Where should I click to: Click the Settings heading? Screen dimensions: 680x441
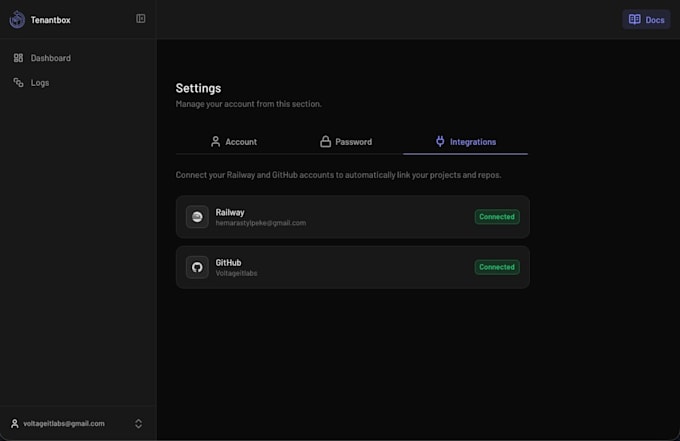[198, 88]
